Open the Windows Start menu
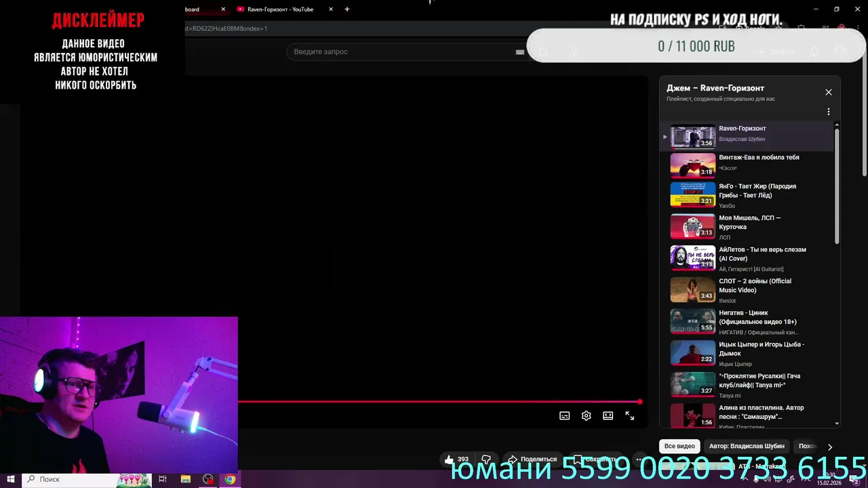 [10, 479]
